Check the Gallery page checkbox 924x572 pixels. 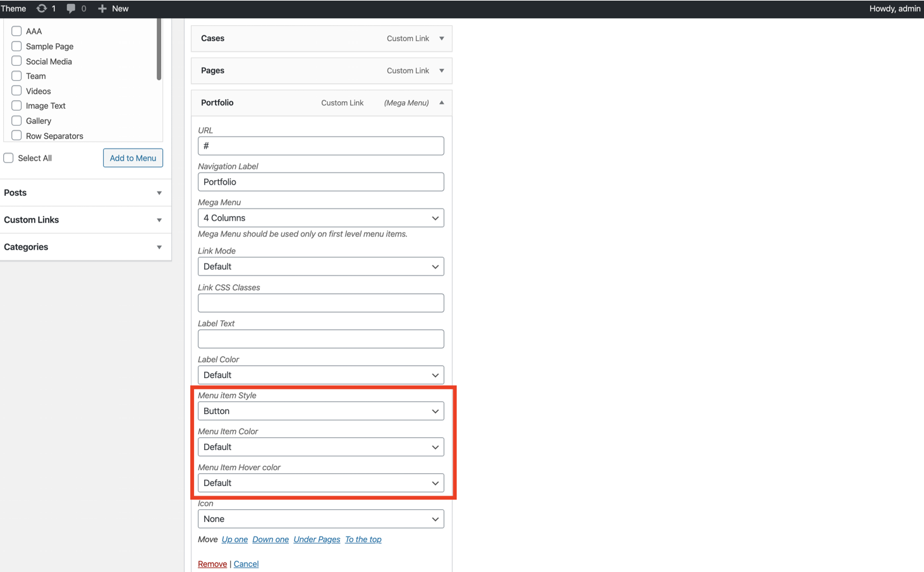pos(16,121)
